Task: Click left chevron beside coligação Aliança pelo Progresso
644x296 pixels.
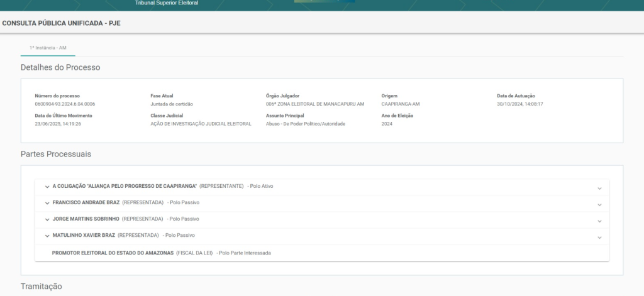Action: [47, 187]
